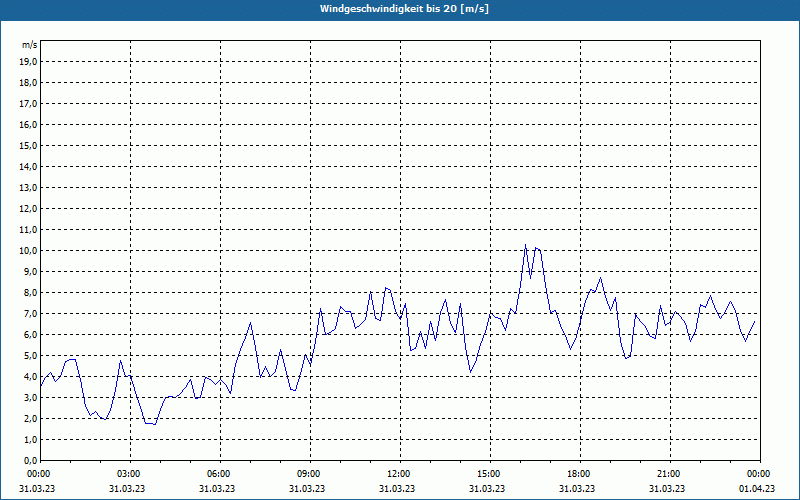Click the "31.03.23" date beneath 18:00
800x500 pixels.
577,489
